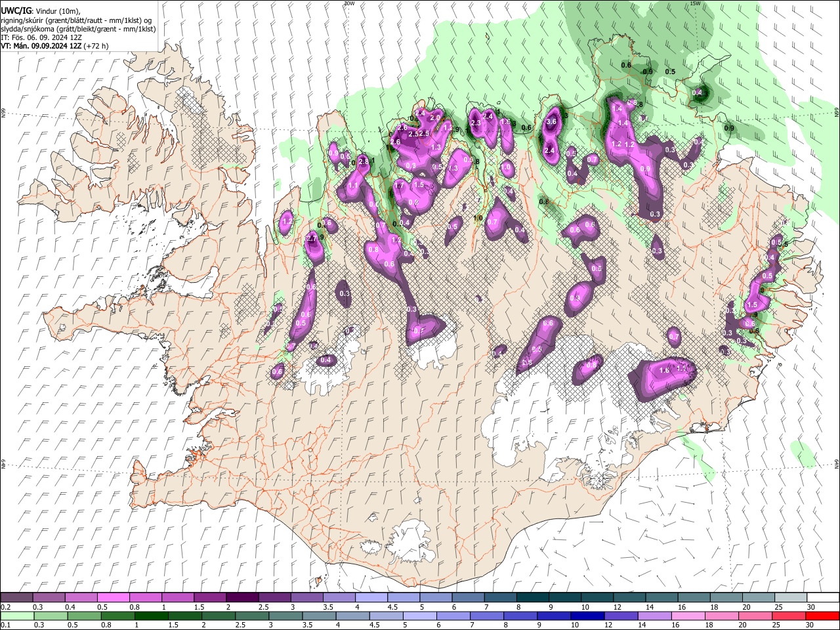The width and height of the screenshot is (840, 630).
Task: Click the pale green 0.1 swatch in rain legend
Action: [x=16, y=616]
